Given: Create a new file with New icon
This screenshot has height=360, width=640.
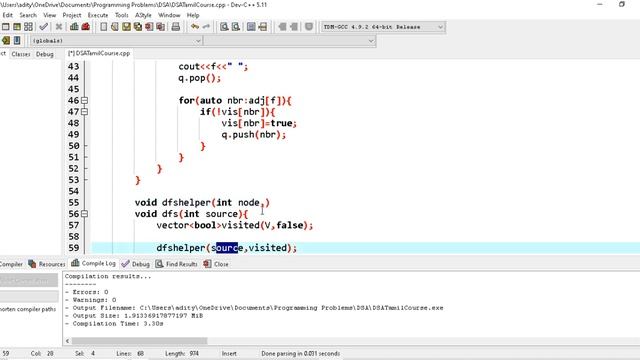Looking at the screenshot, I should pos(104,27).
